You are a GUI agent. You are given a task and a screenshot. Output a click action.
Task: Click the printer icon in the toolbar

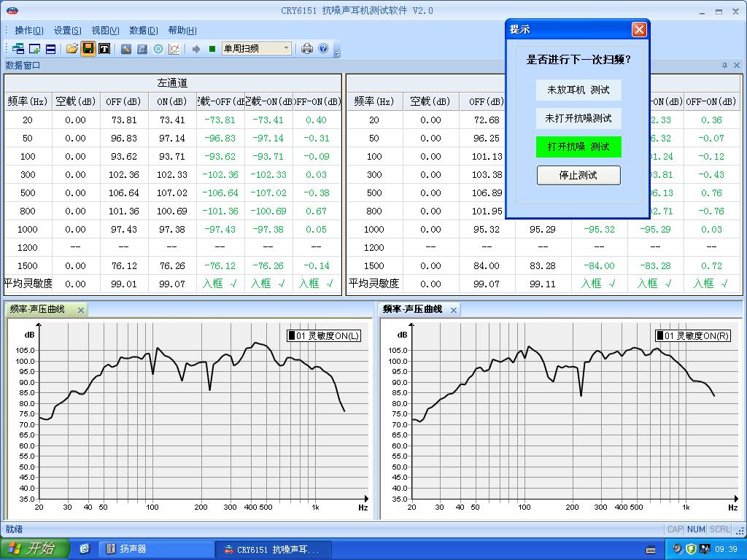[x=307, y=49]
